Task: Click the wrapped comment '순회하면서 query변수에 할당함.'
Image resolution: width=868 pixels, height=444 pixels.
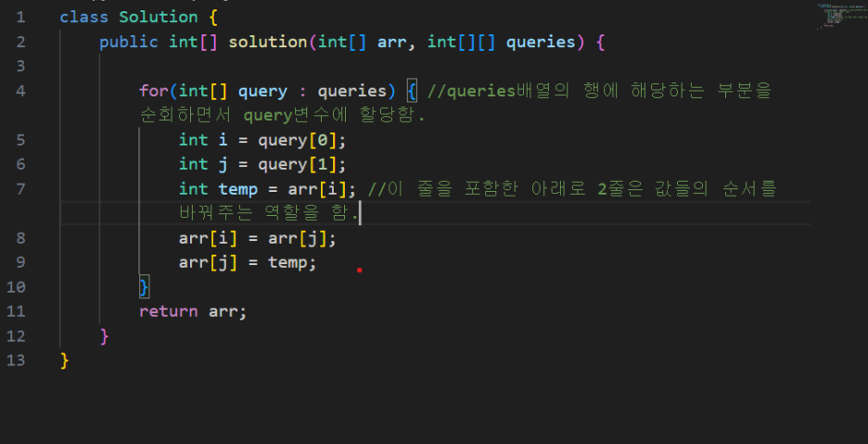Action: click(x=282, y=115)
